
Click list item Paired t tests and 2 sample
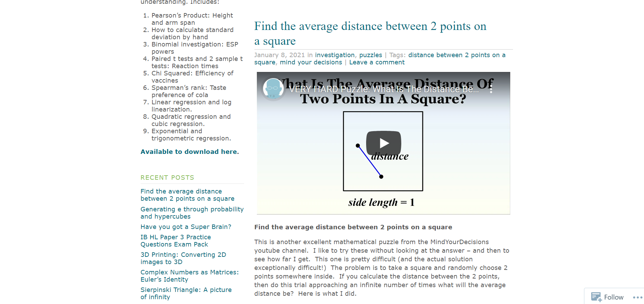coord(197,62)
